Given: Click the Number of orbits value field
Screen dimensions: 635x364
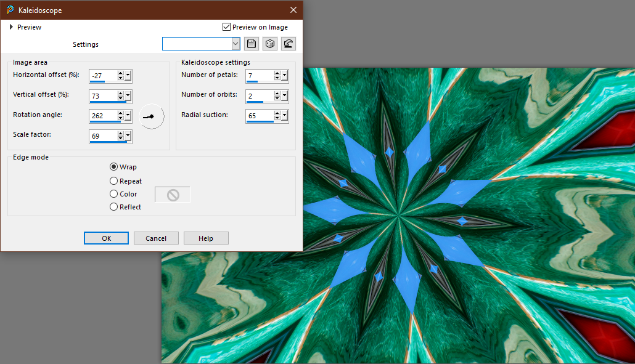Looking at the screenshot, I should click(x=260, y=96).
